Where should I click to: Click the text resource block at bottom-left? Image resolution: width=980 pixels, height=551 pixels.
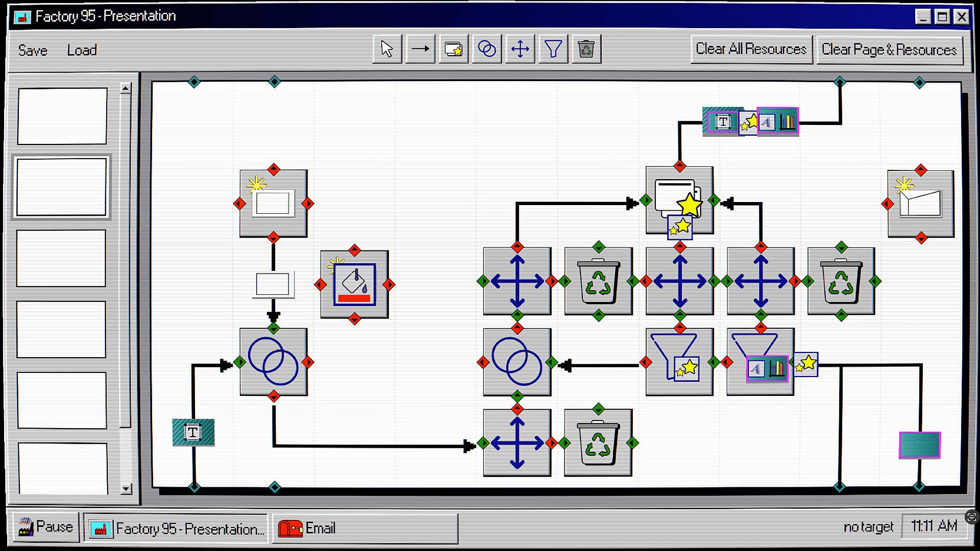pos(193,432)
